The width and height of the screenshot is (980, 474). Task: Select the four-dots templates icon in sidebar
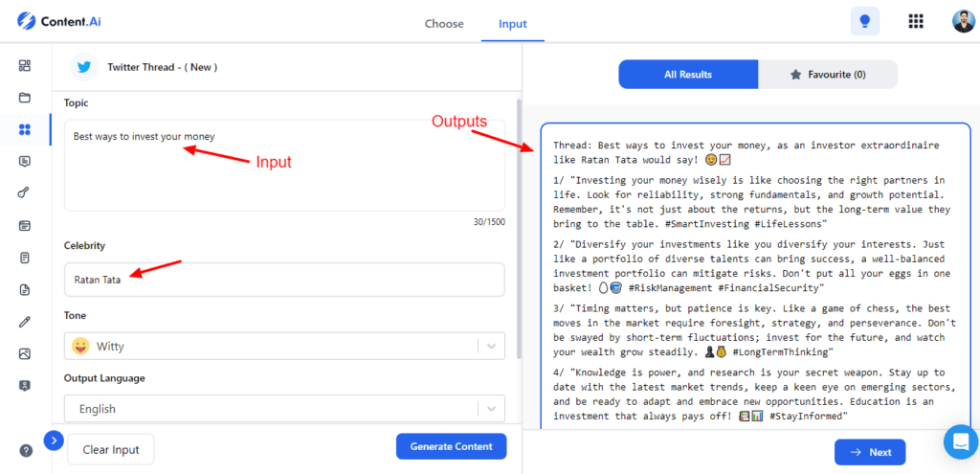click(x=24, y=129)
